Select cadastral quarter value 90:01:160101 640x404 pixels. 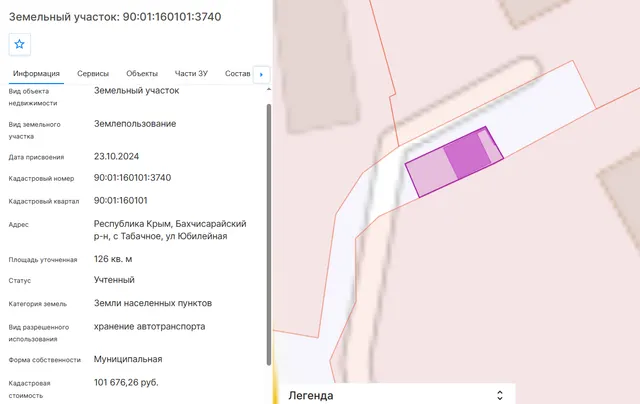(121, 200)
